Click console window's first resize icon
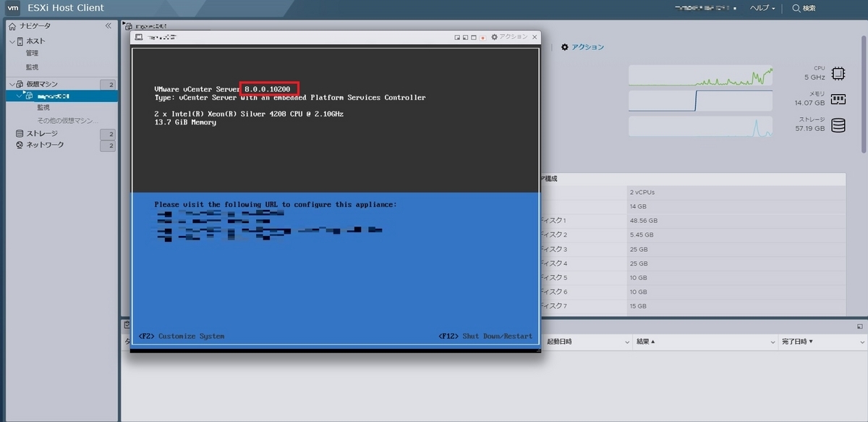 pos(457,37)
